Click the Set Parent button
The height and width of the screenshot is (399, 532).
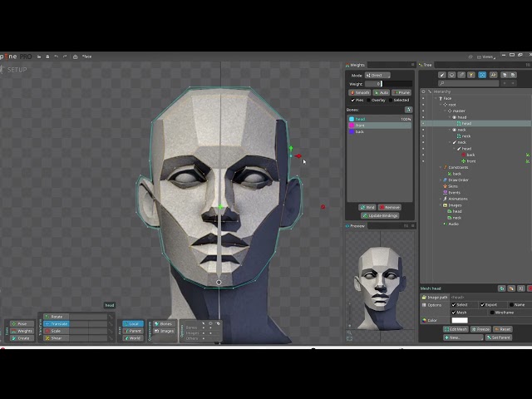499,337
